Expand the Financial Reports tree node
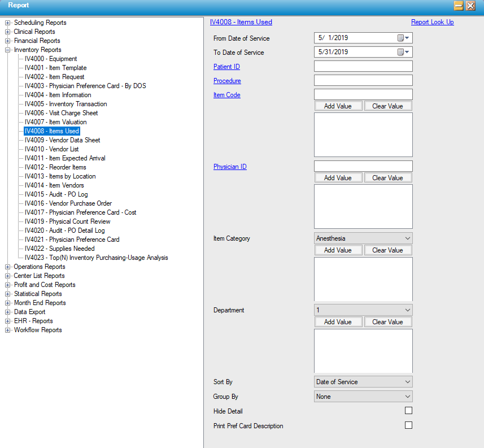The image size is (484, 448). [8, 41]
